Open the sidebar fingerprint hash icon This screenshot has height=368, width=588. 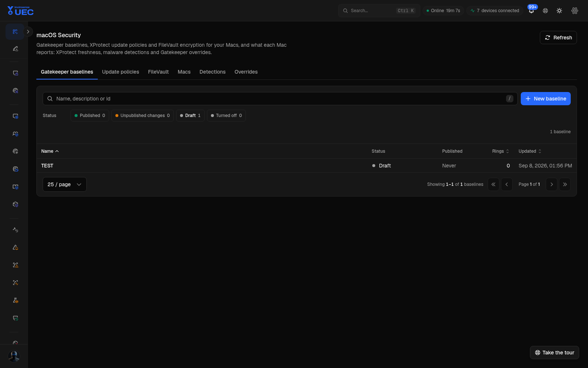pos(15,151)
